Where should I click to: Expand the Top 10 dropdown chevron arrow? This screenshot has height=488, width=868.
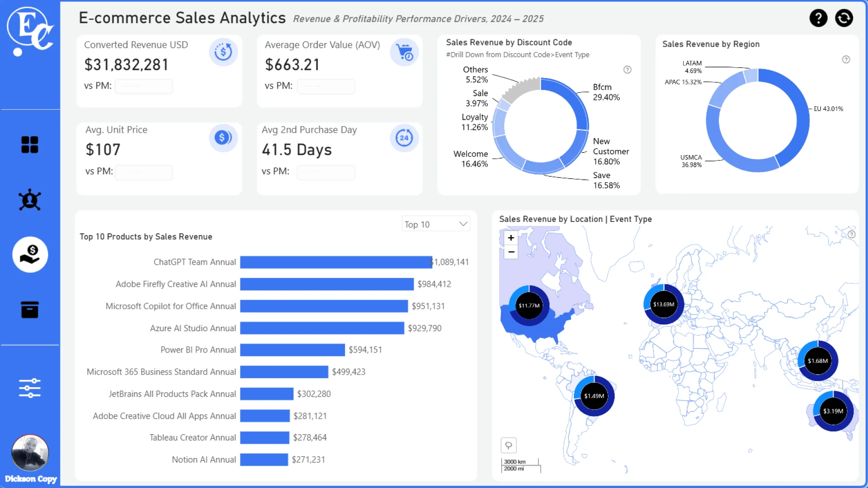463,224
